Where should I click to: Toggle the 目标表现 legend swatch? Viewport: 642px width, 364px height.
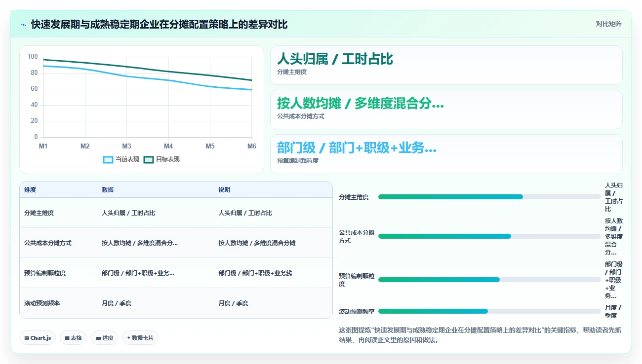point(149,159)
